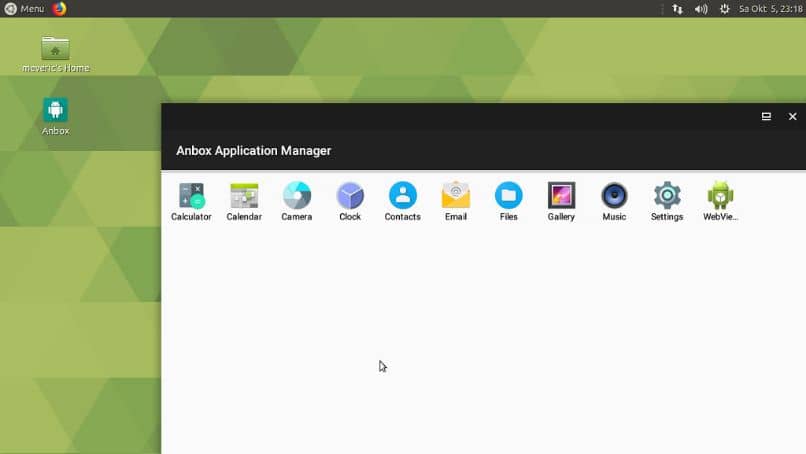Open the power session indicator
806x454 pixels.
(x=724, y=9)
